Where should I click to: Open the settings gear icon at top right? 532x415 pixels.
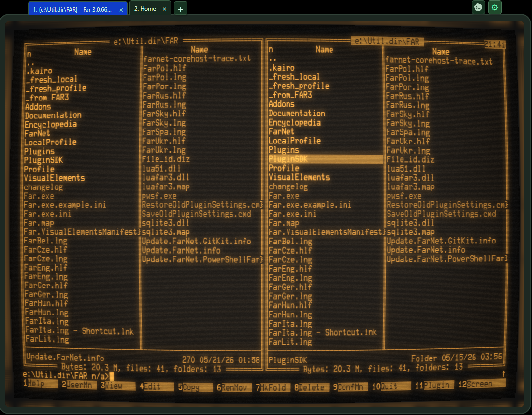point(495,7)
